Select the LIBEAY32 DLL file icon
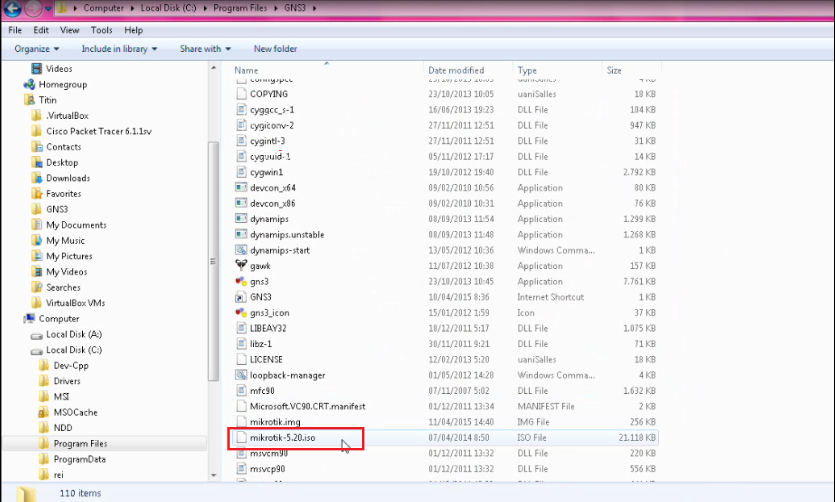Image resolution: width=835 pixels, height=502 pixels. pyautogui.click(x=241, y=328)
